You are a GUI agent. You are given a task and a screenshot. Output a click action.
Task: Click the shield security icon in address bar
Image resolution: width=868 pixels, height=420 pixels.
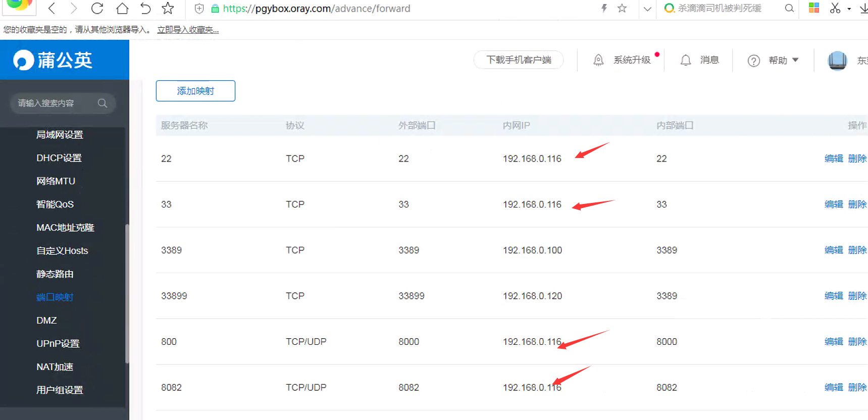click(199, 9)
